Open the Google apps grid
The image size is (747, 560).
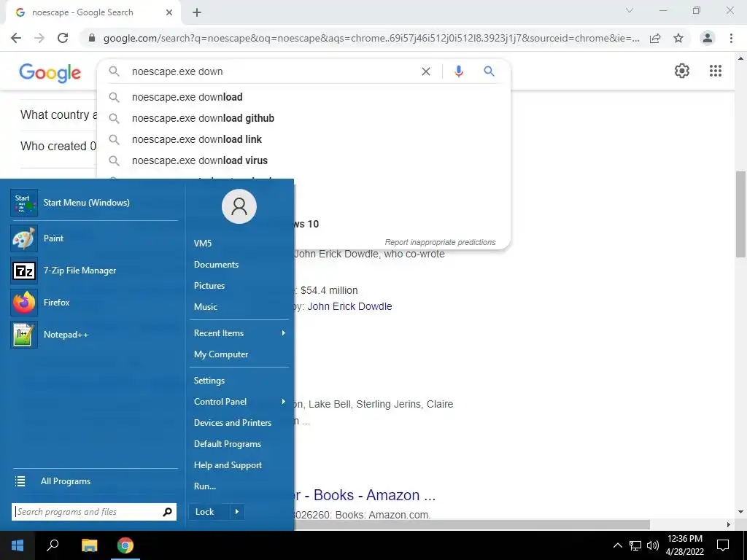point(716,71)
